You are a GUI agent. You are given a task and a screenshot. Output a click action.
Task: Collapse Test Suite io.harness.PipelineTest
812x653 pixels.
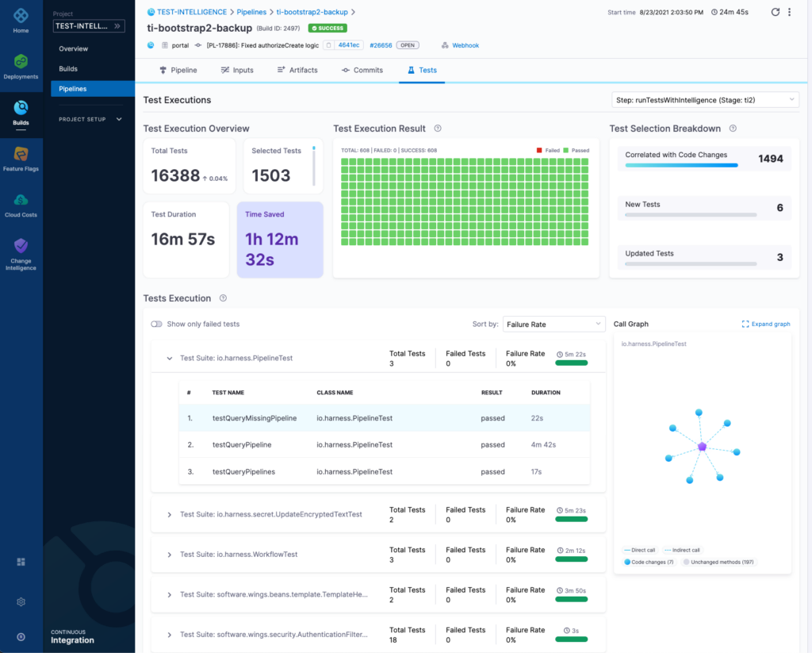coord(170,358)
